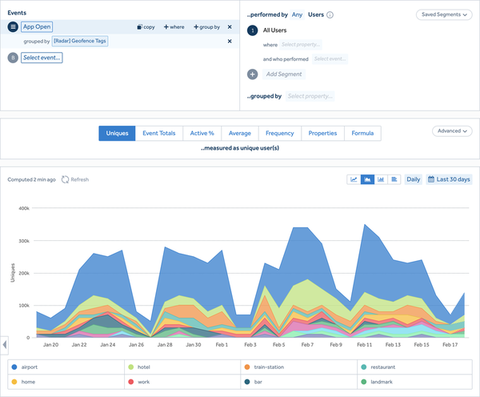480x397 pixels.
Task: Open the Last 30 days date picker
Action: click(x=449, y=179)
